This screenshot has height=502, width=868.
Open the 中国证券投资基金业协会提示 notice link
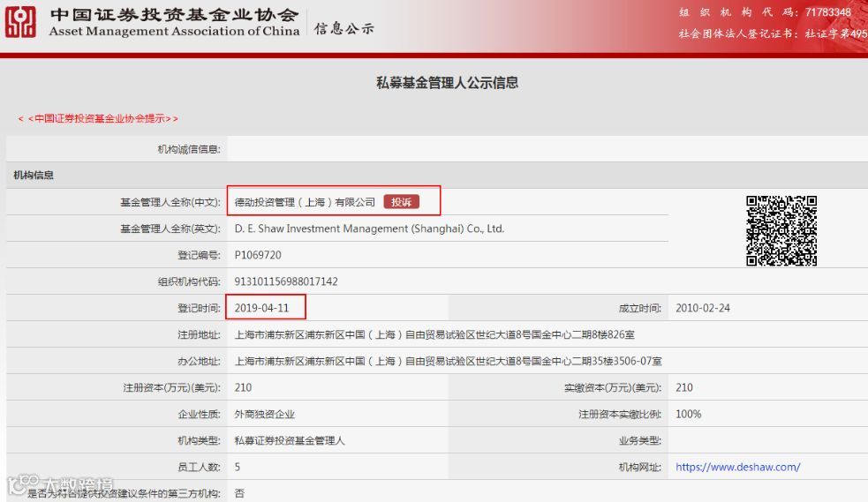(x=98, y=118)
